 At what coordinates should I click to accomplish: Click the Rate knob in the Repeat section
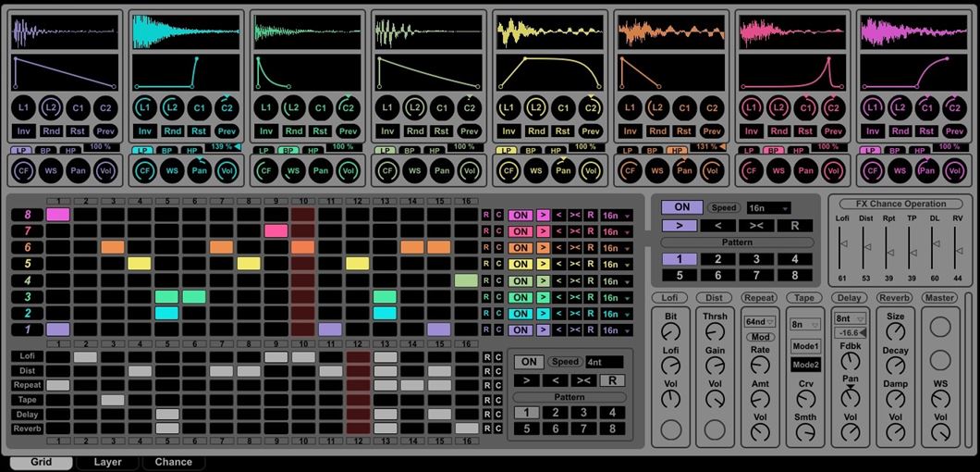759,365
